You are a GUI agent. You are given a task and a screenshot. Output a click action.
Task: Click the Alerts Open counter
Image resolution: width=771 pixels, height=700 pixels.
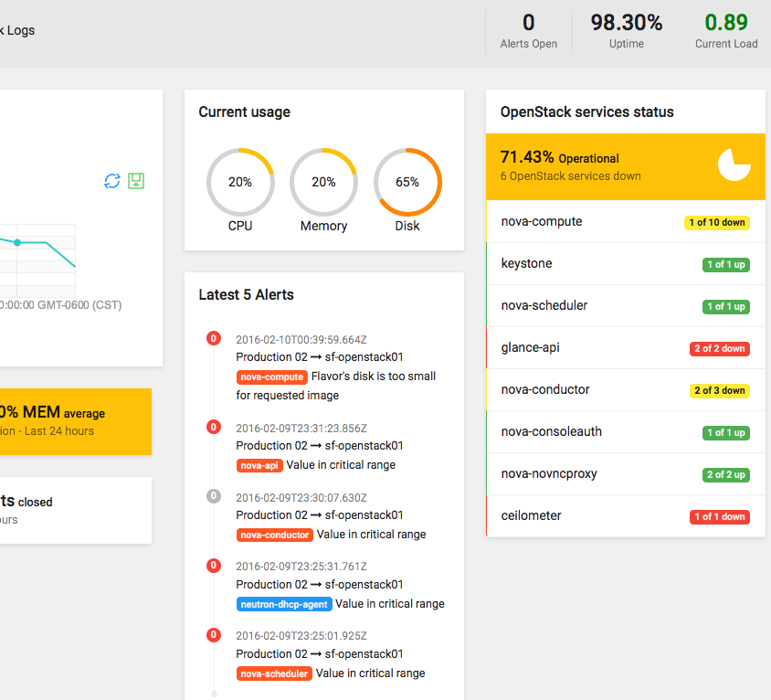pos(529,31)
